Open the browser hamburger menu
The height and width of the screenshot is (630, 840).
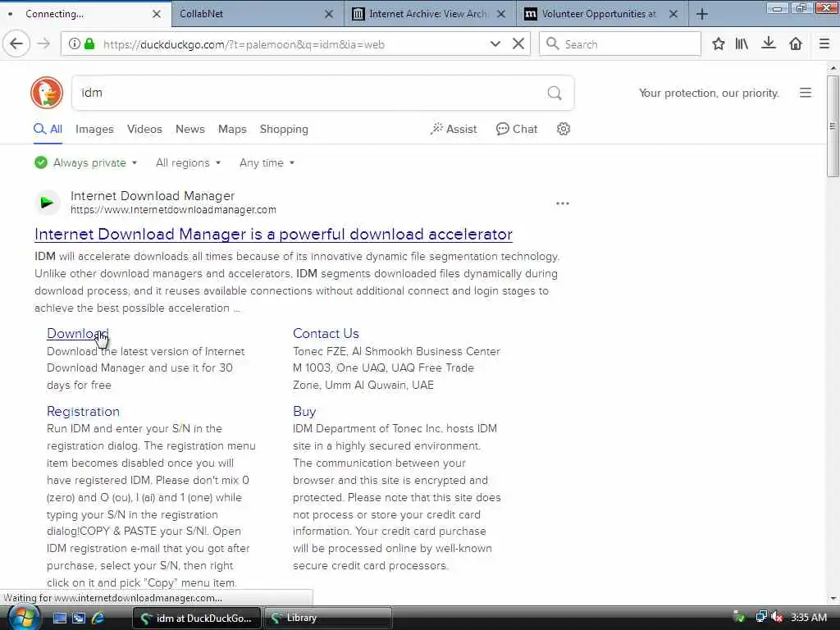[x=824, y=44]
